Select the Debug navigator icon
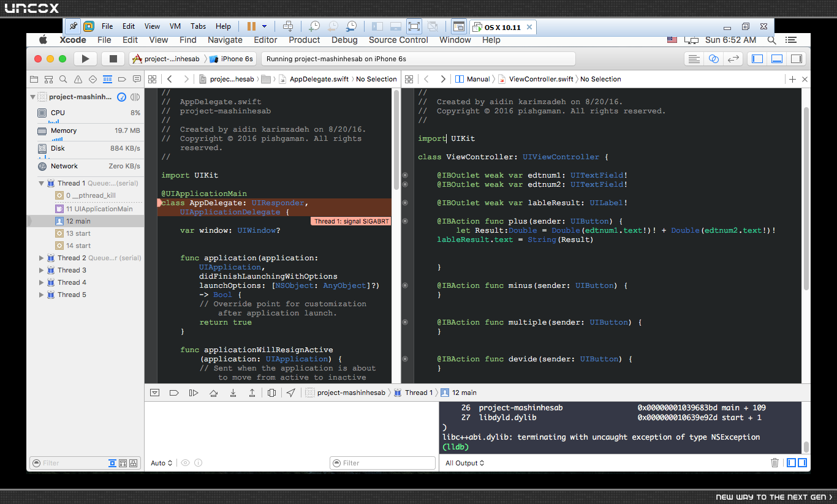Image resolution: width=837 pixels, height=504 pixels. pyautogui.click(x=108, y=79)
